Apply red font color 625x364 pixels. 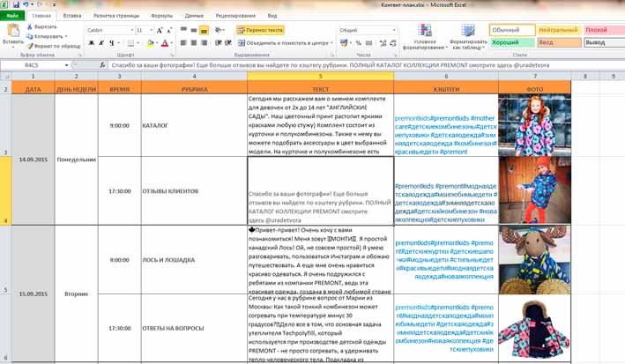tap(165, 42)
